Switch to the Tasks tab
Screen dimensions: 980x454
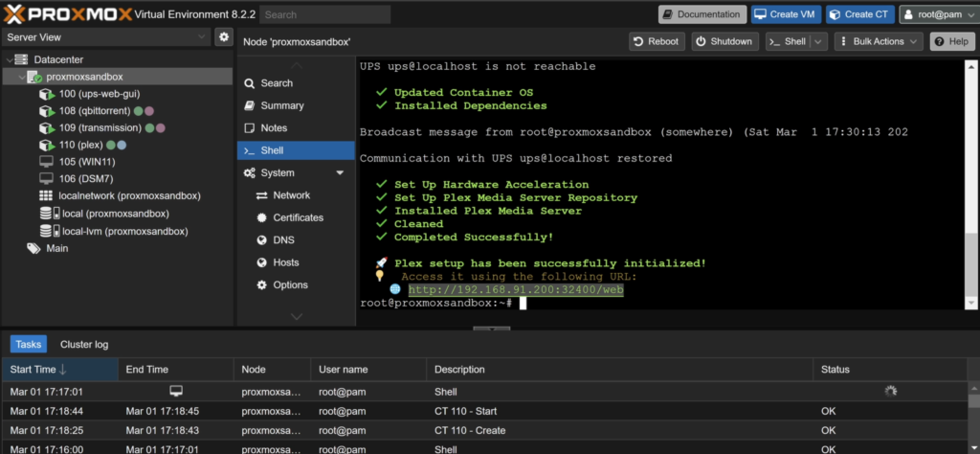(x=28, y=345)
